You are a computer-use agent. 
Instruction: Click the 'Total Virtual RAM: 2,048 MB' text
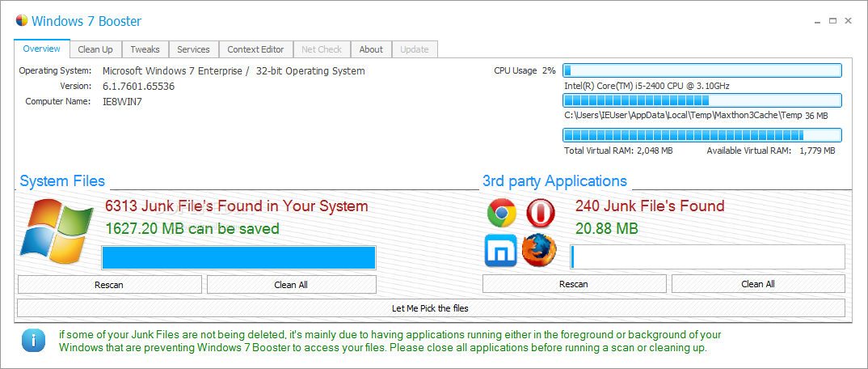618,151
